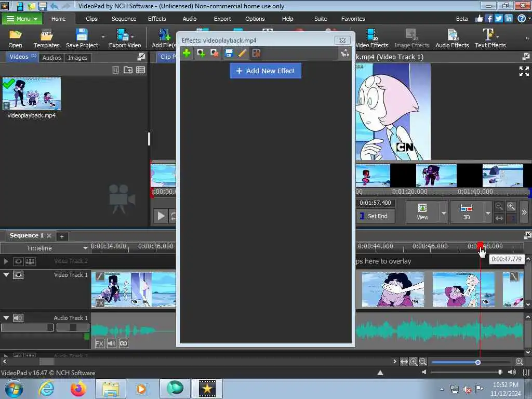
Task: Click the timeline zoom slider handle
Action: pos(478,362)
